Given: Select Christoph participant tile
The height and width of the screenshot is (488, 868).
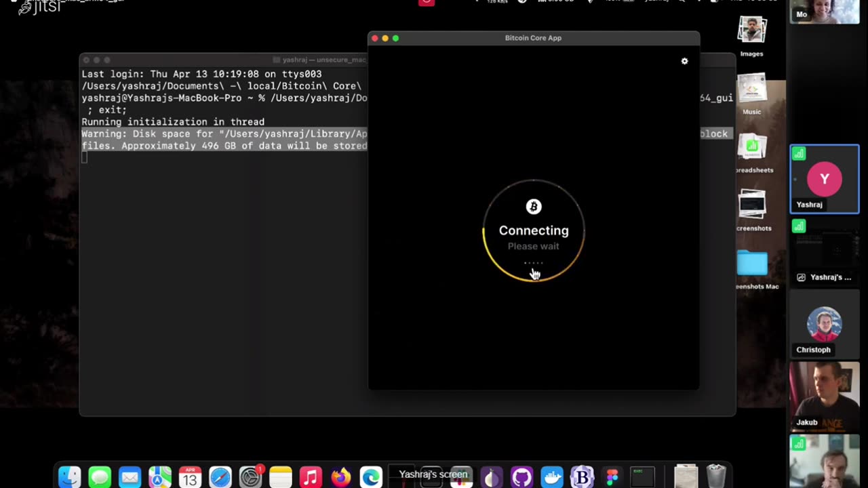Looking at the screenshot, I should pyautogui.click(x=824, y=324).
